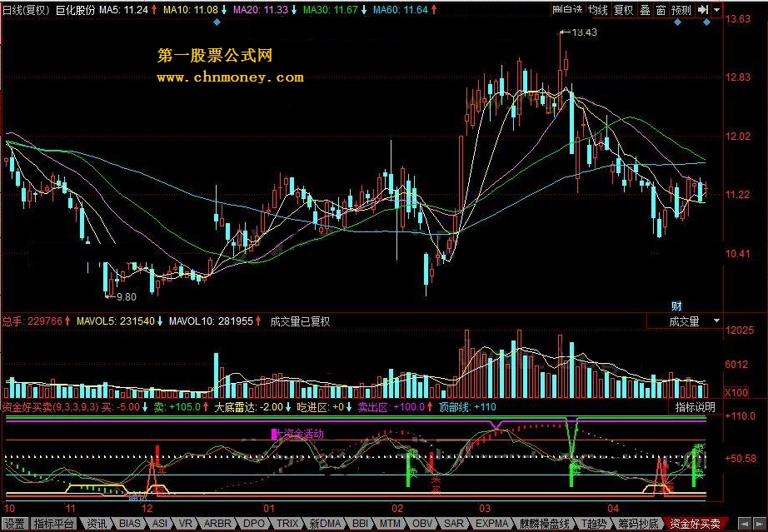
Task: Click the 13.43 high price annotation
Action: (584, 32)
